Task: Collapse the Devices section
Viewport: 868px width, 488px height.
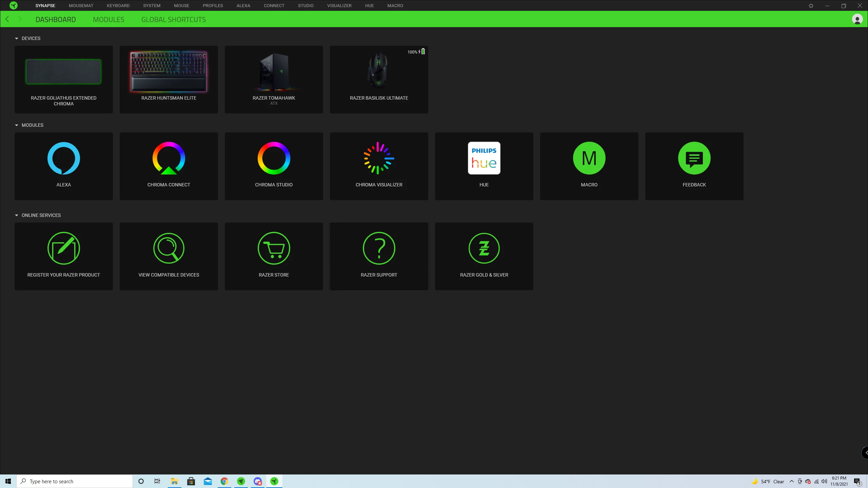Action: click(x=17, y=39)
